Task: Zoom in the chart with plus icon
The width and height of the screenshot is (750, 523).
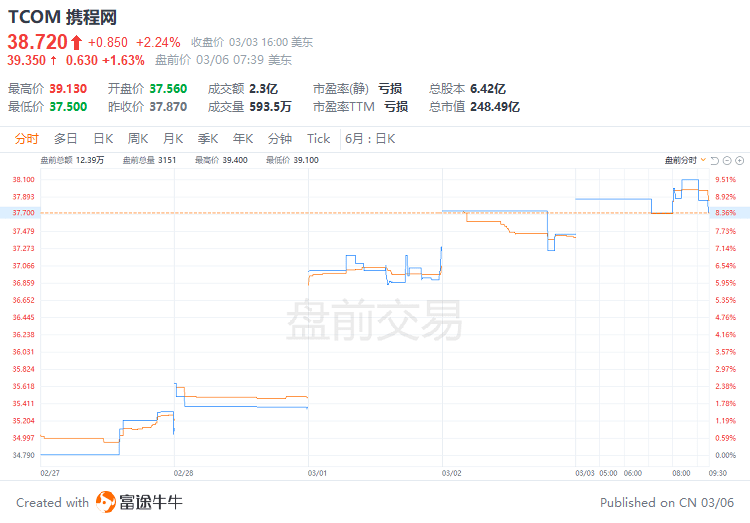Action: (739, 160)
